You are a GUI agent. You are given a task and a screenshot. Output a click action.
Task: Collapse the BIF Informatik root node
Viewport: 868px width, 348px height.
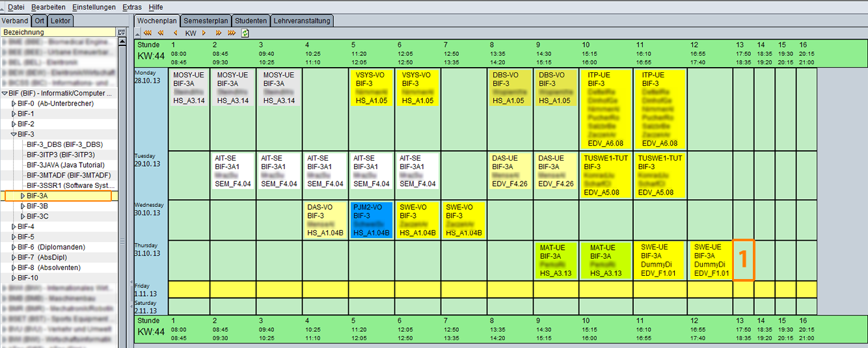click(x=5, y=93)
